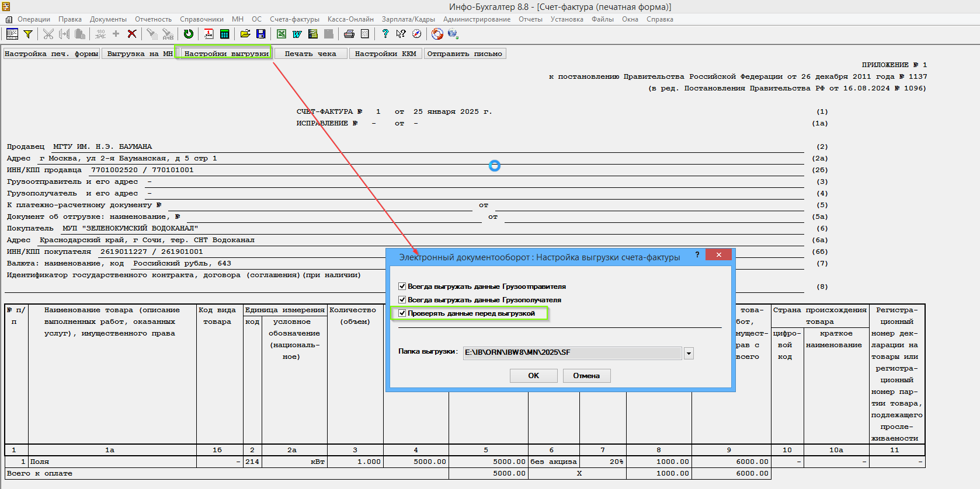
Task: Open the ОС menu
Action: click(x=256, y=19)
